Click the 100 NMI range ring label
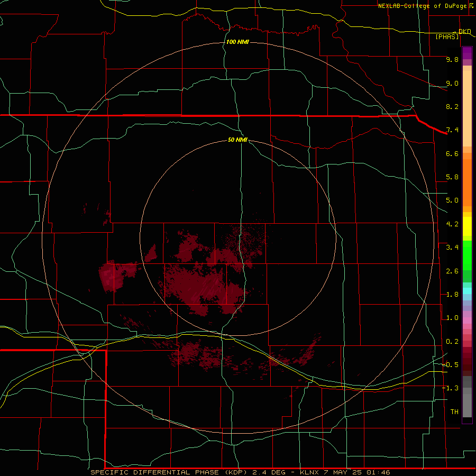 pyautogui.click(x=237, y=42)
